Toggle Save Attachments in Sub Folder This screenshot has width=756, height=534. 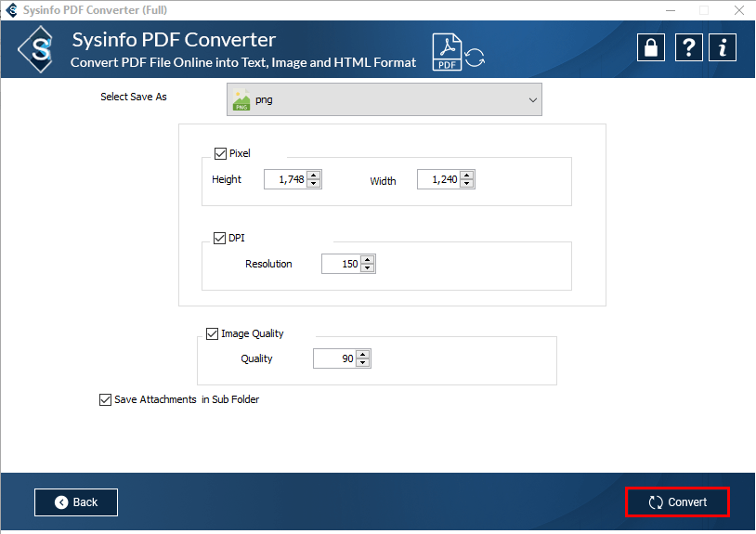point(105,399)
